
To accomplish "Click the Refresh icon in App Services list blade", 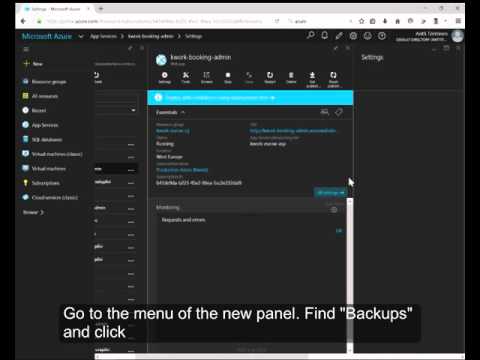I will [98, 77].
